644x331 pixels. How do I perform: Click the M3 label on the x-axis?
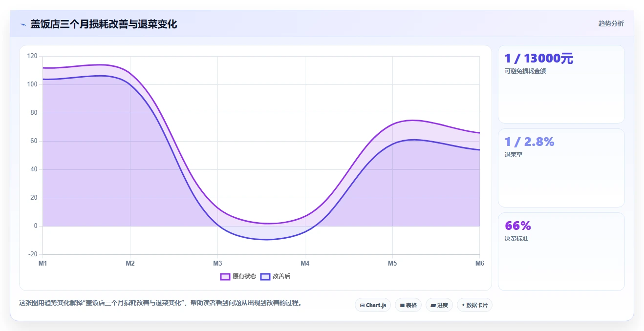[217, 264]
